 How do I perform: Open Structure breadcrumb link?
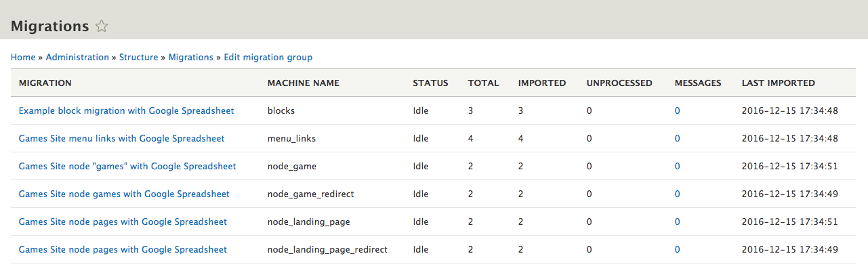coord(139,58)
